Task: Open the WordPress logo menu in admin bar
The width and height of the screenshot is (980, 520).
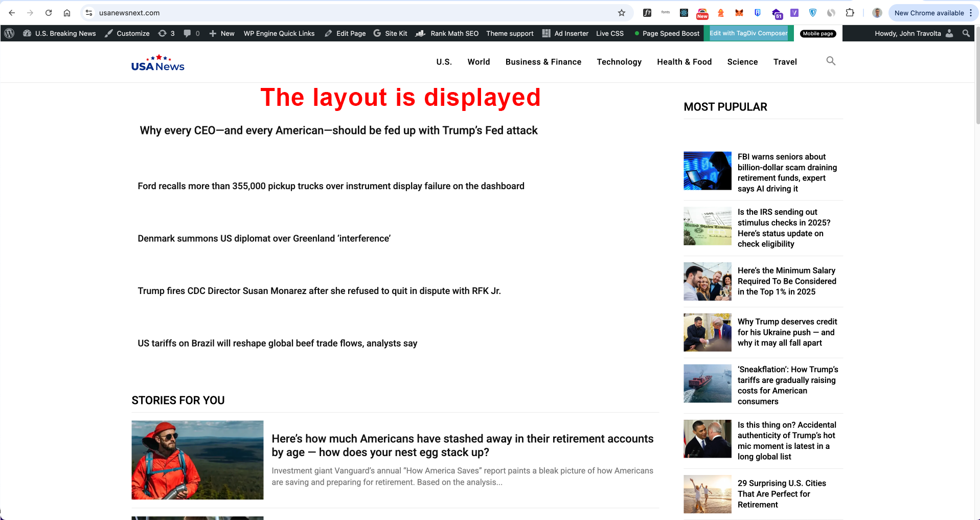Action: 9,33
